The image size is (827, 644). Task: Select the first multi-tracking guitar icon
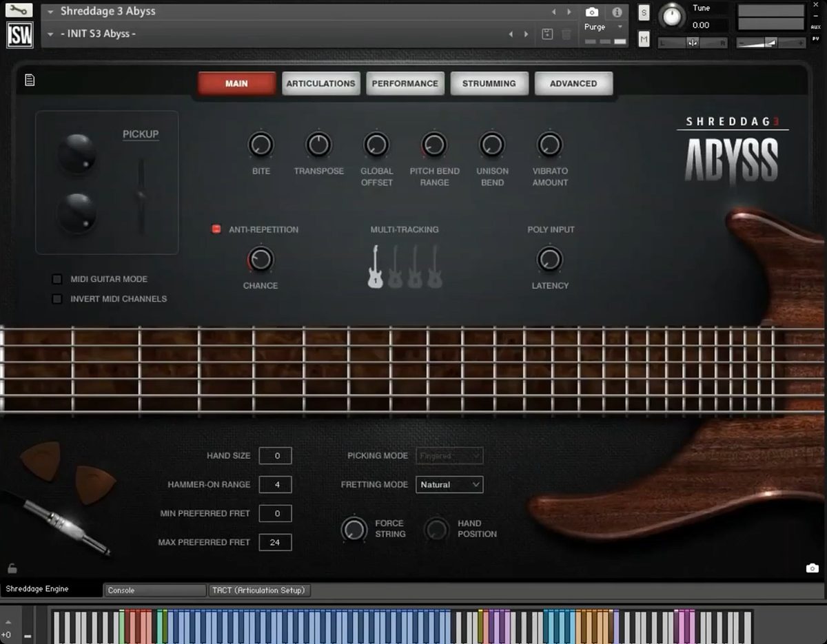pyautogui.click(x=376, y=267)
